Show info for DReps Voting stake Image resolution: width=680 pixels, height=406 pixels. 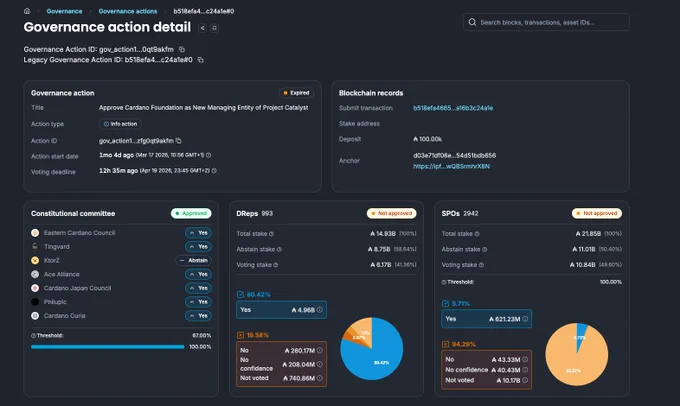pyautogui.click(x=276, y=265)
